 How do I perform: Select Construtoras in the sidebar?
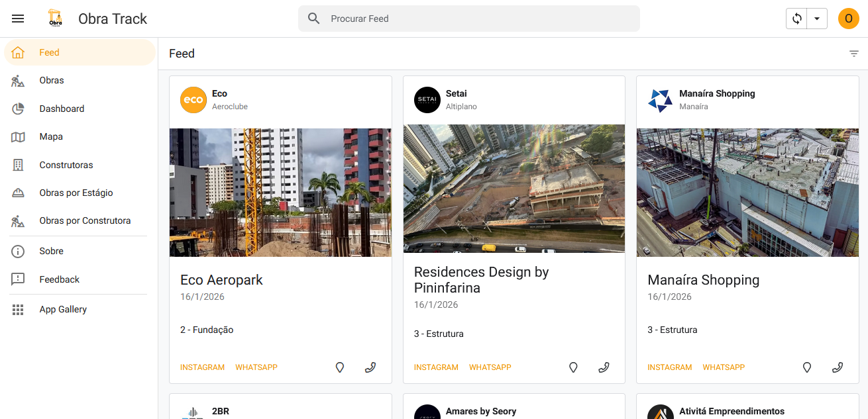[x=66, y=164]
